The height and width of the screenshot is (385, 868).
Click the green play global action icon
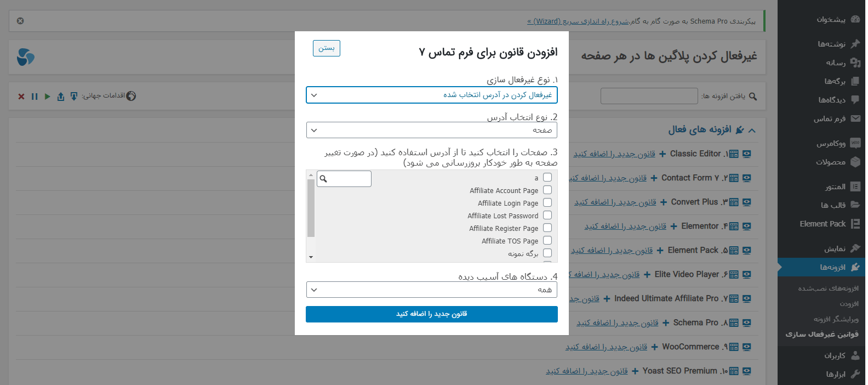(x=48, y=97)
